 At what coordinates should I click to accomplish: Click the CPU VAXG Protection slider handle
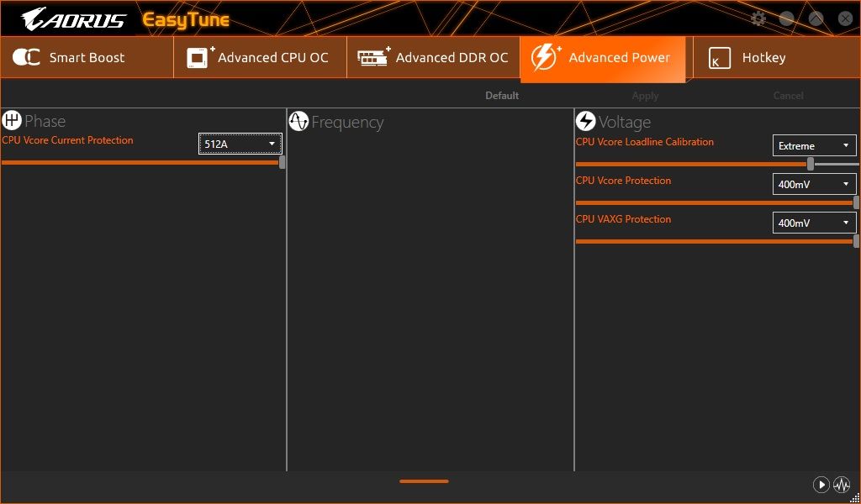[856, 241]
